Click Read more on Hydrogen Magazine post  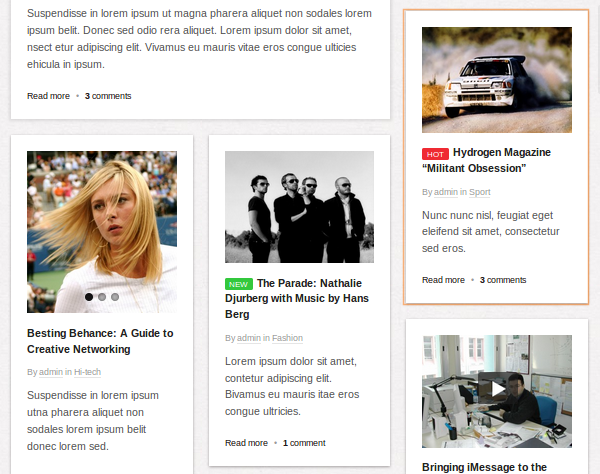tap(443, 280)
